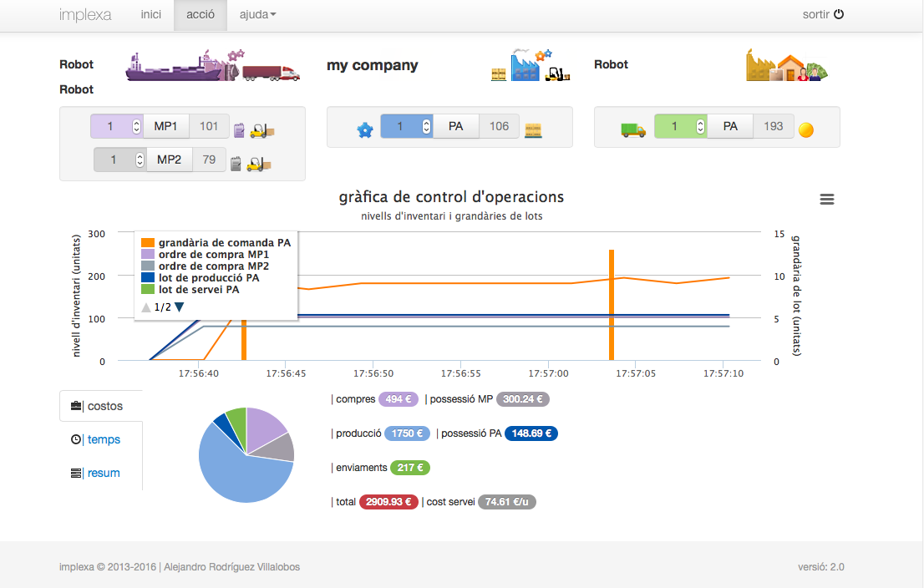Open the chart hamburger menu
The width and height of the screenshot is (924, 588).
tap(827, 199)
